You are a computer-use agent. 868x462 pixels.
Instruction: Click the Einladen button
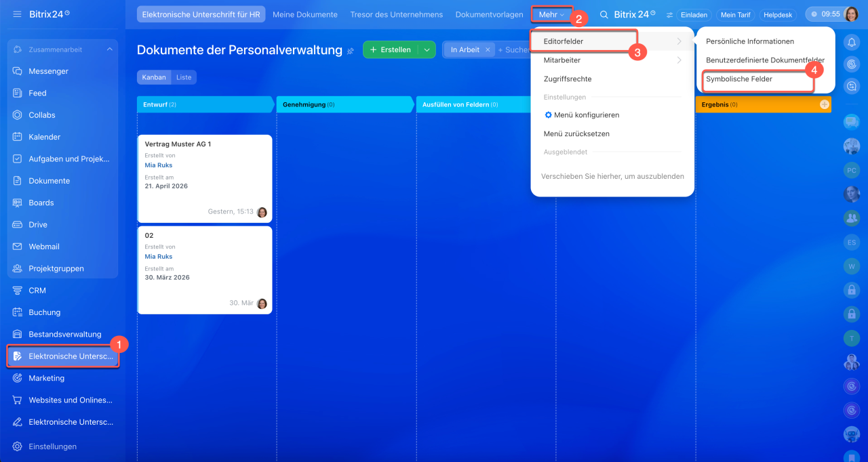click(x=694, y=15)
